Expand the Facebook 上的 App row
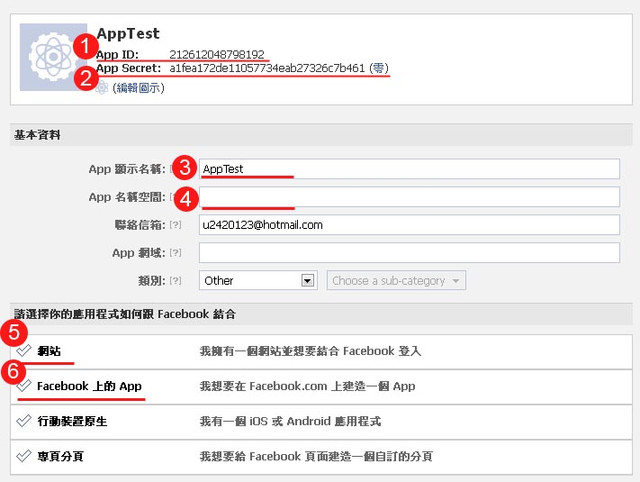Viewport: 640px width, 482px height. point(321,387)
